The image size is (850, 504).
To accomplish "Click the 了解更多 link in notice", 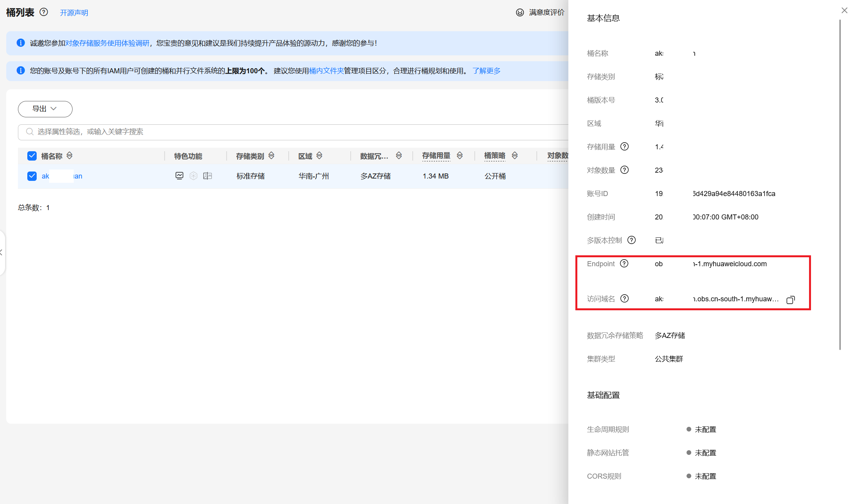I will tap(486, 71).
